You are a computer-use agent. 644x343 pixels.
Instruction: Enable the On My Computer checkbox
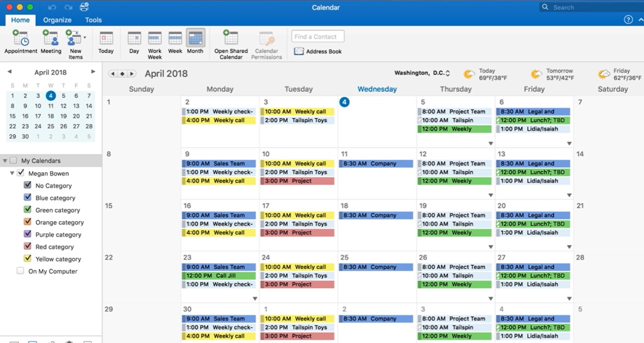click(x=20, y=271)
